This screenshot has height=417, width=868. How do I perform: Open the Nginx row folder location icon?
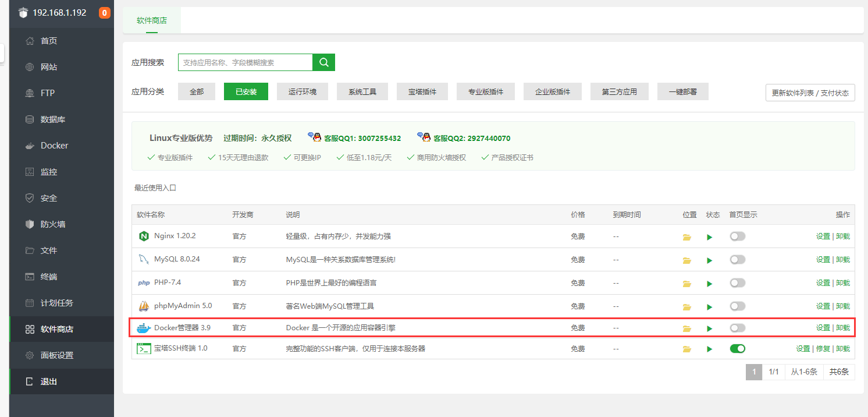687,237
